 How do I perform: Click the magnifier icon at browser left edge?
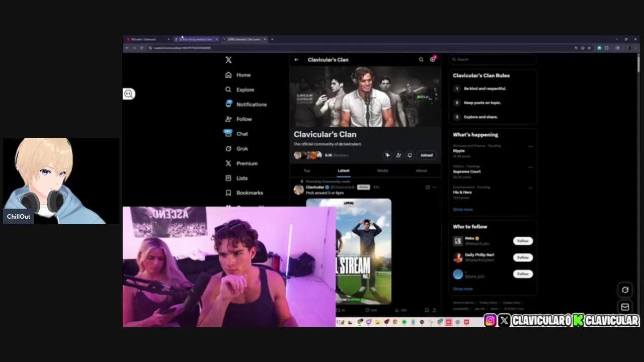(128, 94)
